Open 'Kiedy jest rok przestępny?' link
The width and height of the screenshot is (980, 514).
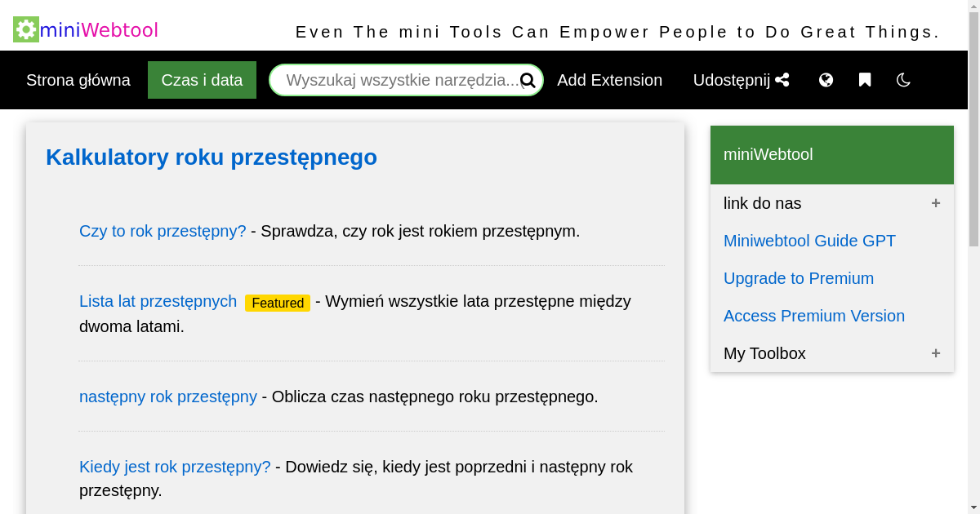(175, 467)
